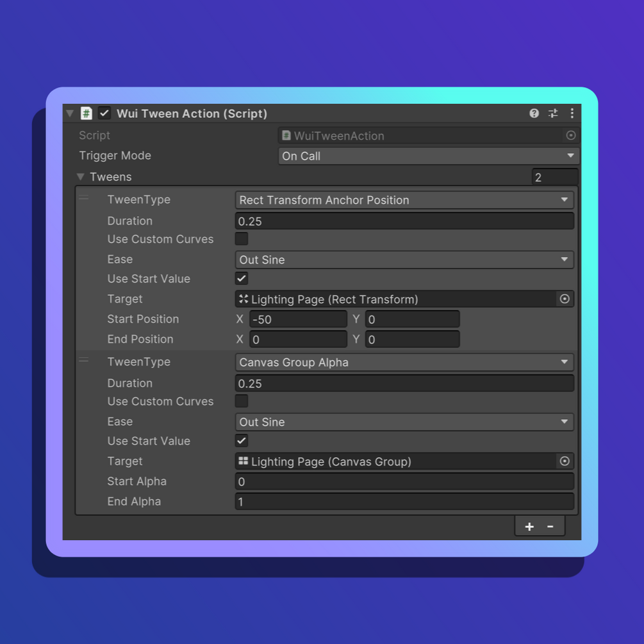Open TweenType dropdown showing Canvas Group Alpha

pos(404,362)
